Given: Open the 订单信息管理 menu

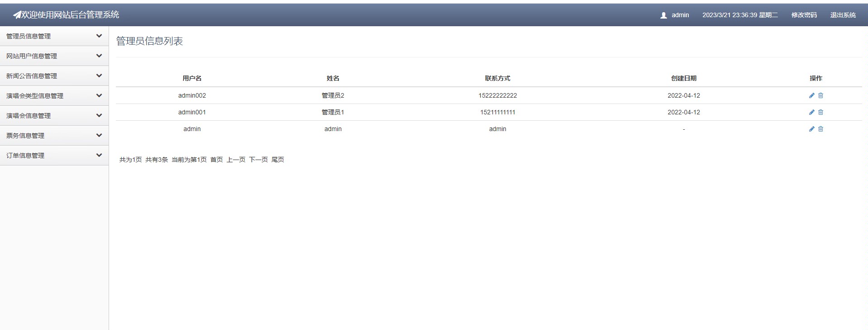Looking at the screenshot, I should [x=54, y=156].
